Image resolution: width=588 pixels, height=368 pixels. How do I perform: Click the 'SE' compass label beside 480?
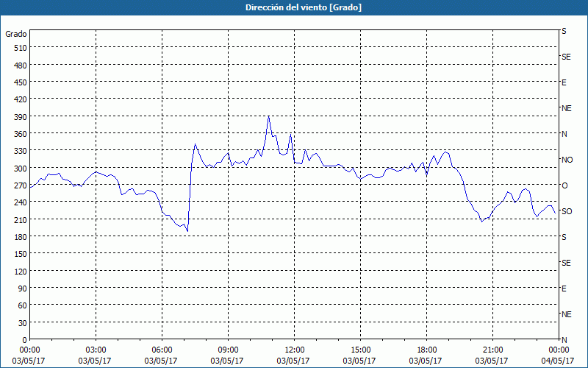click(x=566, y=57)
